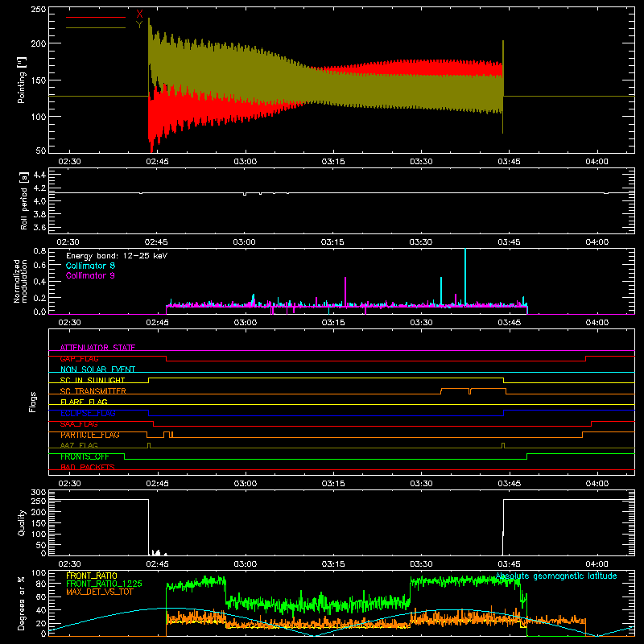Click the 'Degrees or %' axis title
The image size is (644, 644).
click(x=22, y=603)
